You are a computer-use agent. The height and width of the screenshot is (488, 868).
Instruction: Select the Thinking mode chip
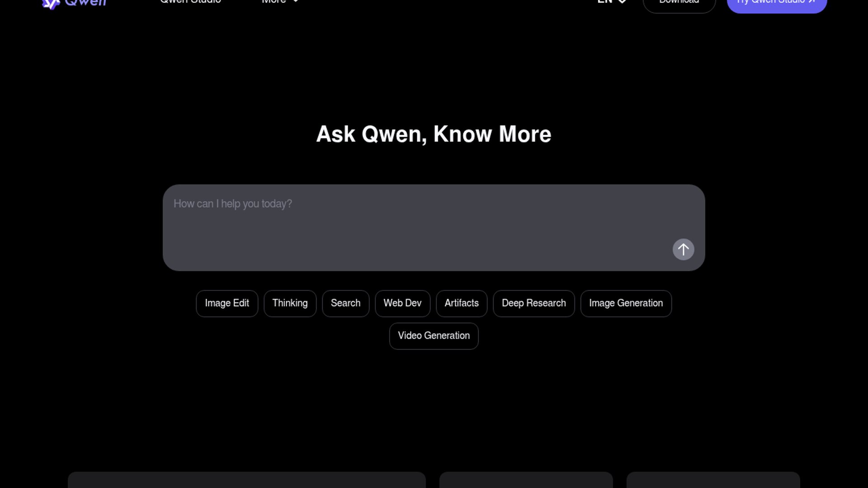point(290,303)
